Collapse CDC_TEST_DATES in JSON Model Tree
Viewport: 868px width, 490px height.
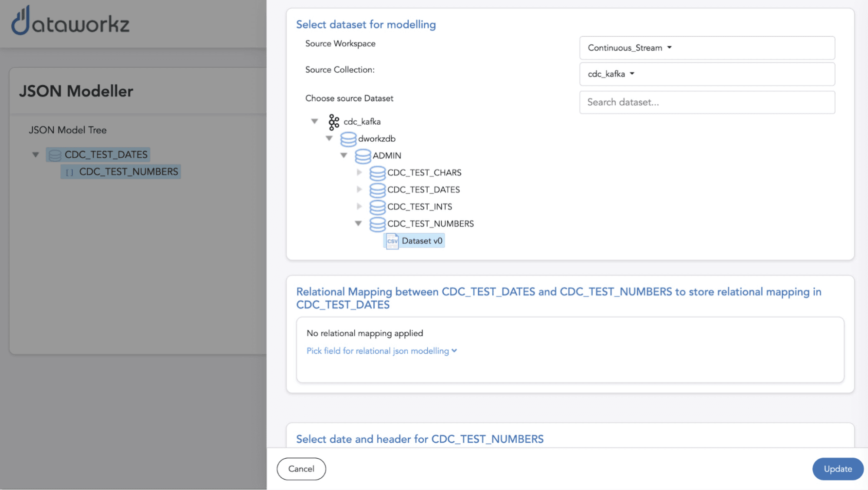(36, 155)
